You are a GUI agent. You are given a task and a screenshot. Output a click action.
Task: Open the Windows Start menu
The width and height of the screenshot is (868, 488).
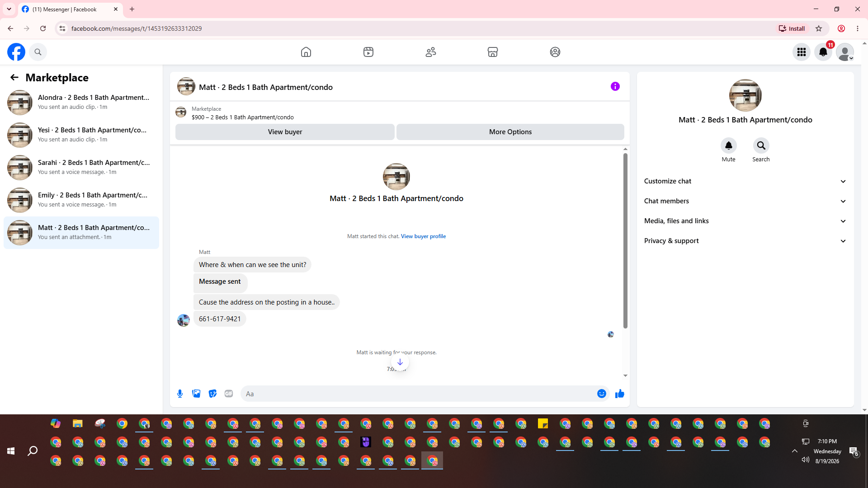tap(11, 451)
